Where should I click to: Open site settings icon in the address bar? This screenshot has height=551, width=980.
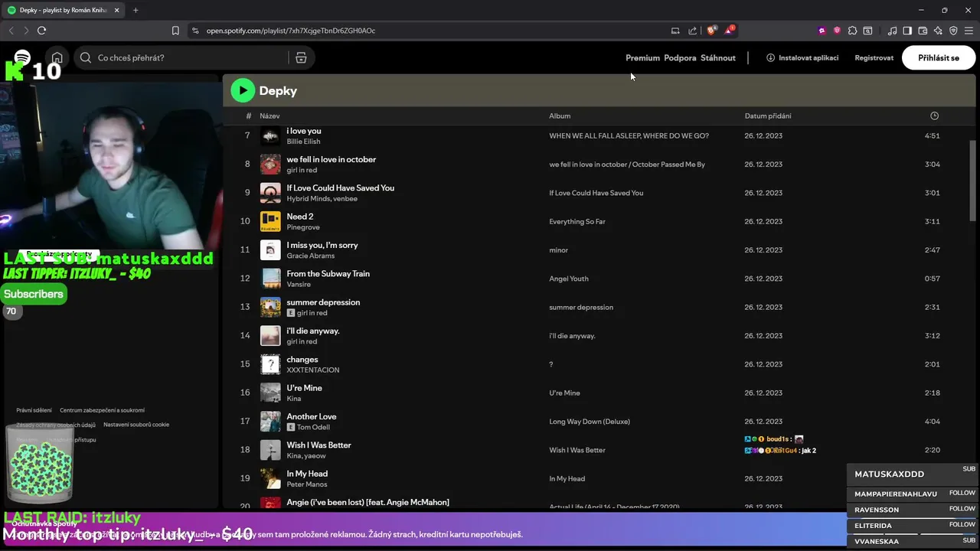click(x=195, y=31)
